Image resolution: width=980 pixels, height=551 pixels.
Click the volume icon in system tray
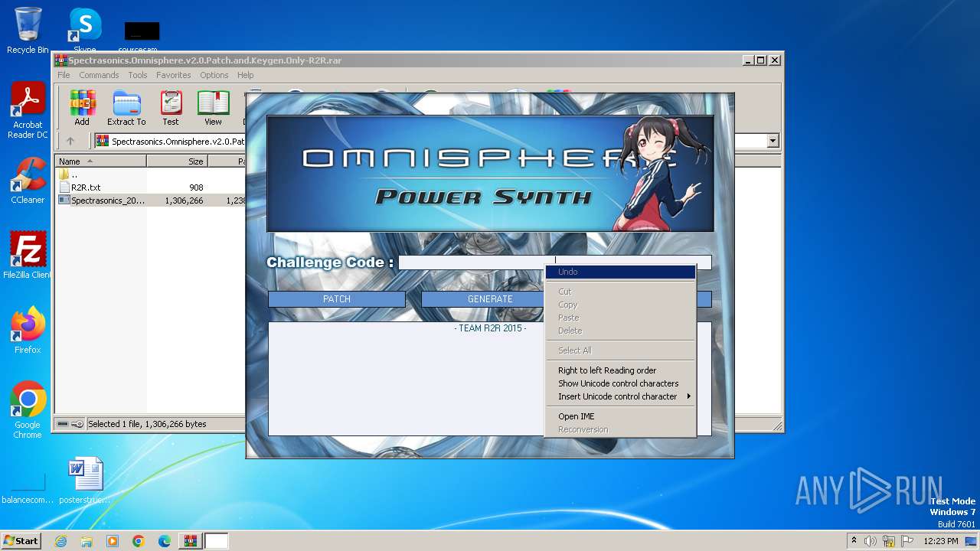coord(871,541)
